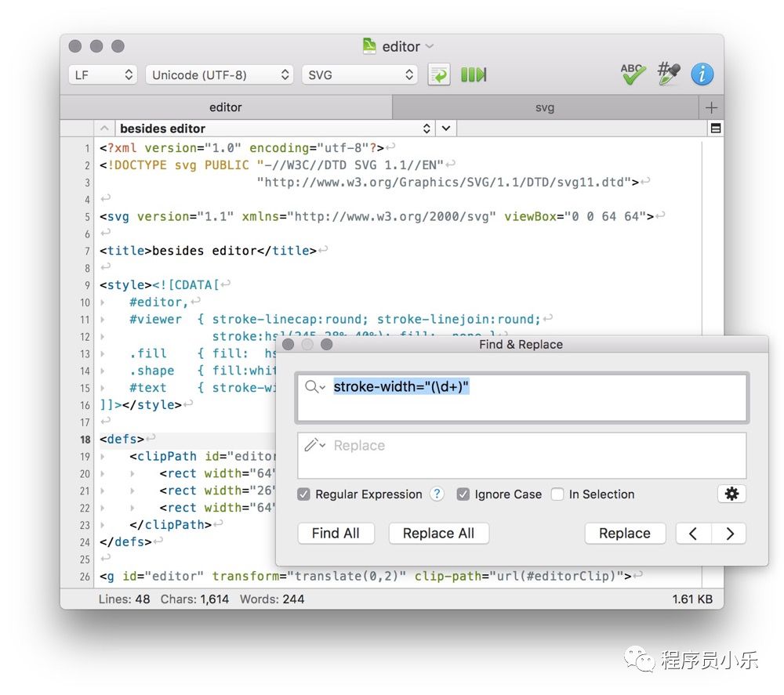Click the xml version declaration line 1
The height and width of the screenshot is (695, 784).
[241, 148]
